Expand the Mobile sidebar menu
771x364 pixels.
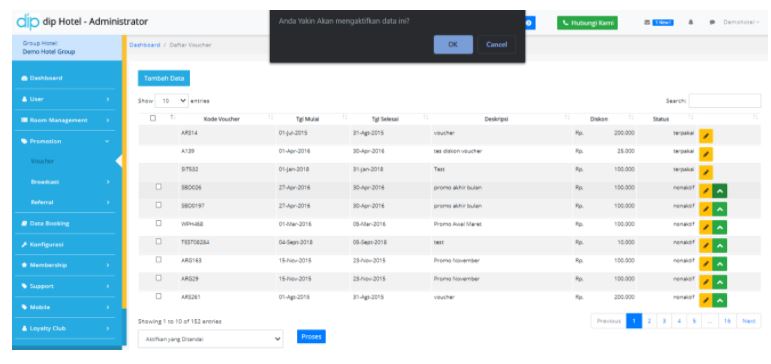point(67,307)
